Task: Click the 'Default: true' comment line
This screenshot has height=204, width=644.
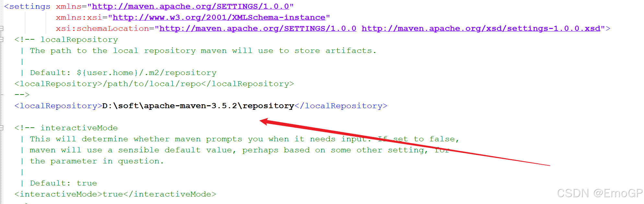Action: [64, 183]
